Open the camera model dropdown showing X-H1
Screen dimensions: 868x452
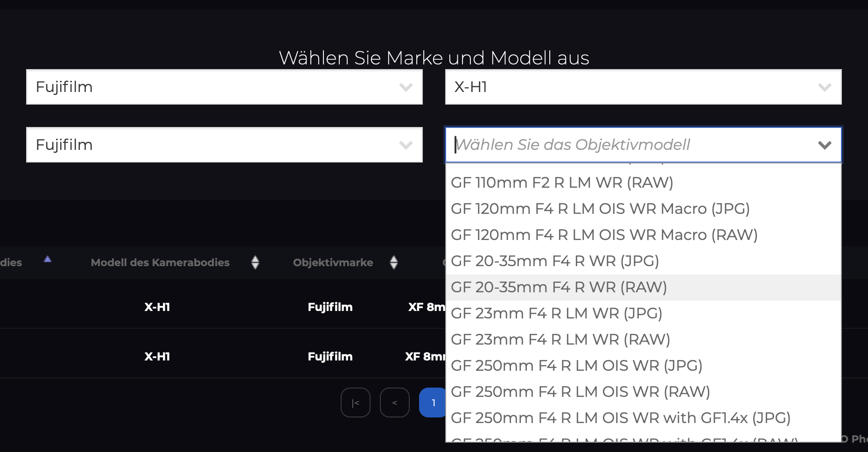pos(643,87)
